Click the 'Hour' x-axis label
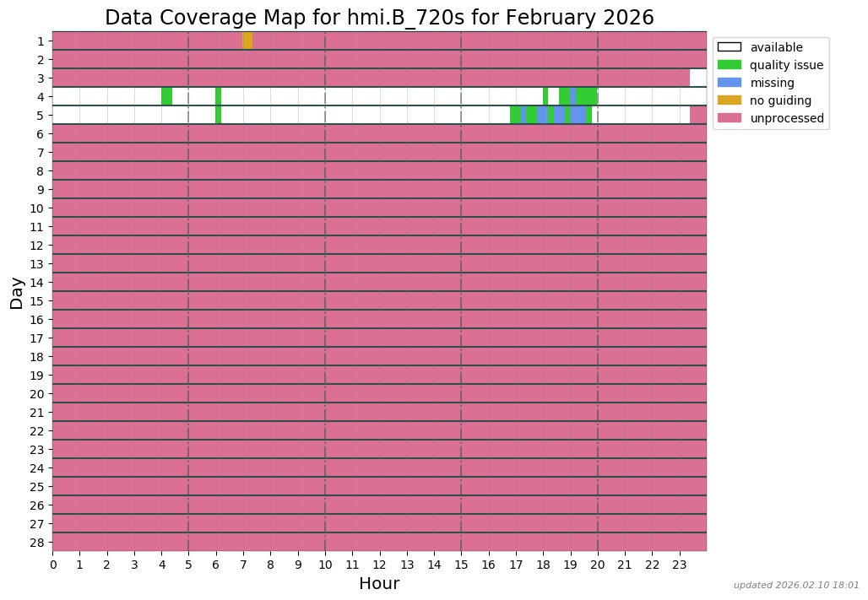868x600 pixels. [x=379, y=584]
